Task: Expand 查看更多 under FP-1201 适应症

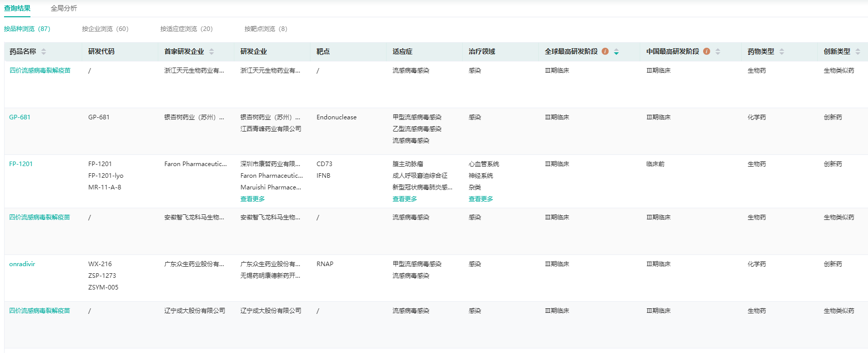Action: click(405, 199)
